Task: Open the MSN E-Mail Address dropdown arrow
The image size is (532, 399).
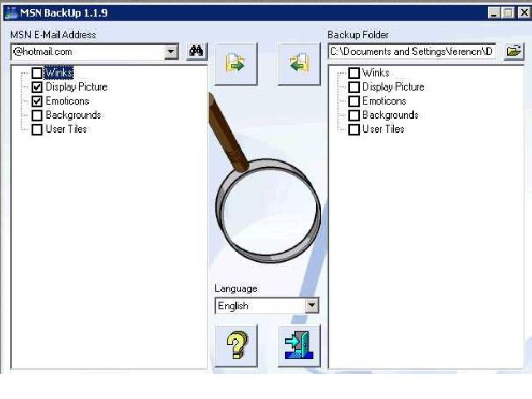Action: [171, 52]
